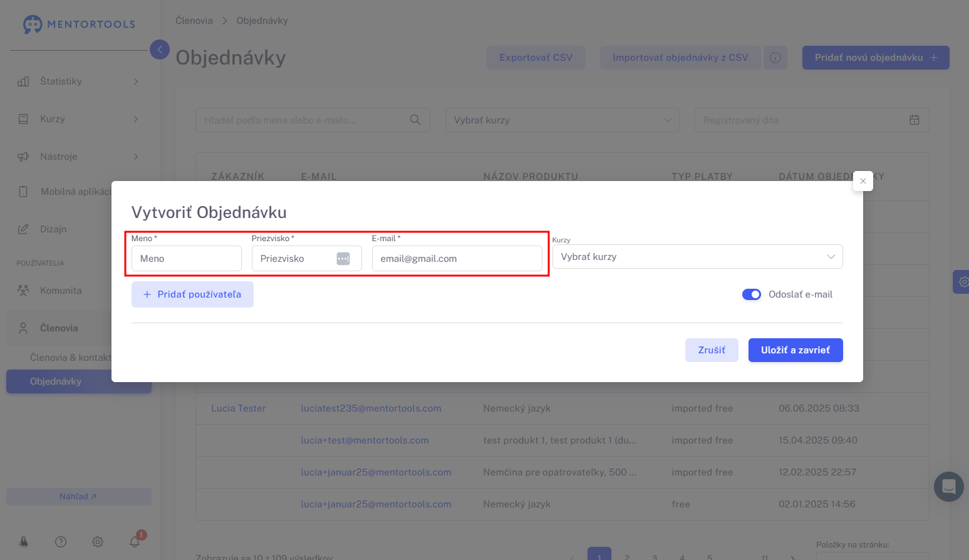Click the help question mark icon
This screenshot has height=560, width=969.
pos(61,542)
